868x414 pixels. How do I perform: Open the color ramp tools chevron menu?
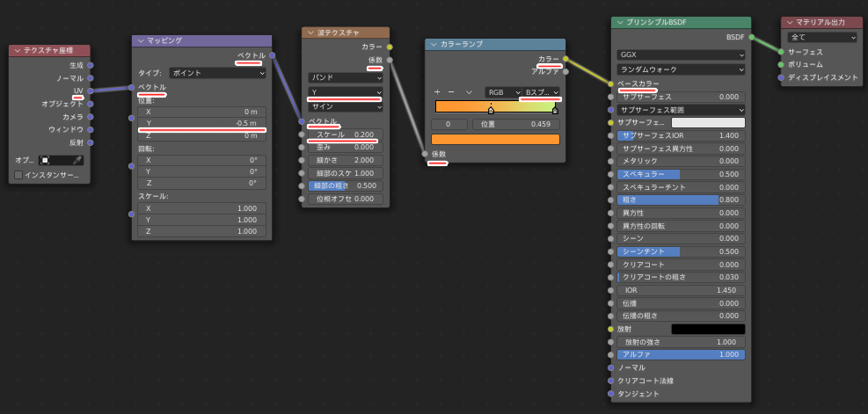coord(470,91)
